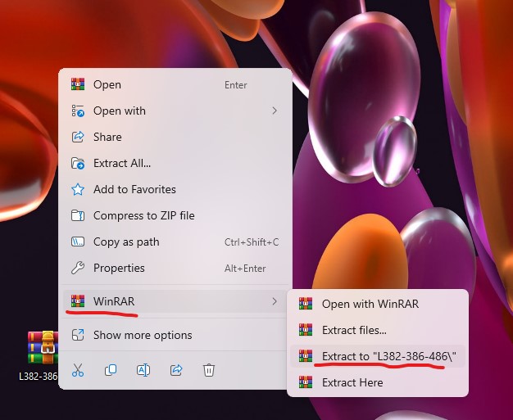
Task: Select Copy as path option
Action: (x=126, y=242)
